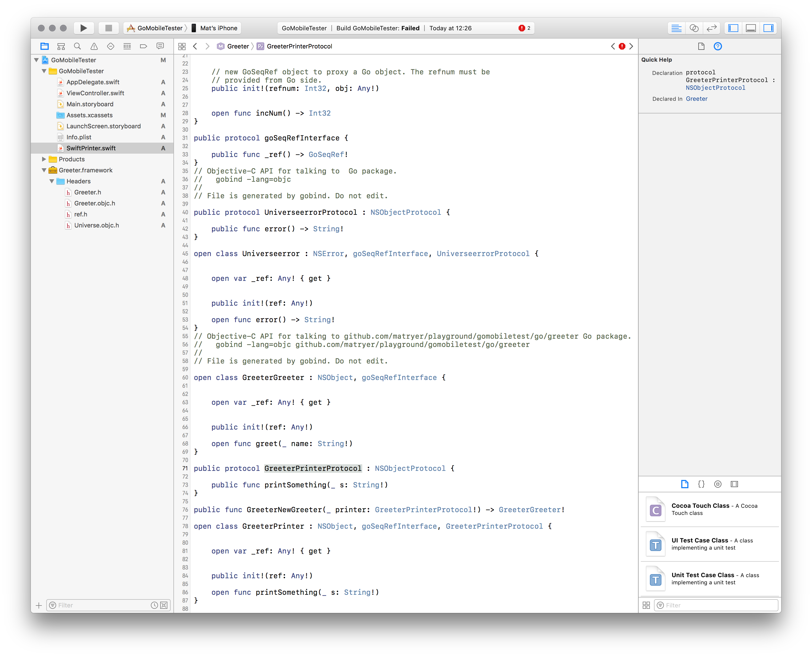This screenshot has width=812, height=657.
Task: Open the Issue navigator warning icon
Action: coord(94,46)
